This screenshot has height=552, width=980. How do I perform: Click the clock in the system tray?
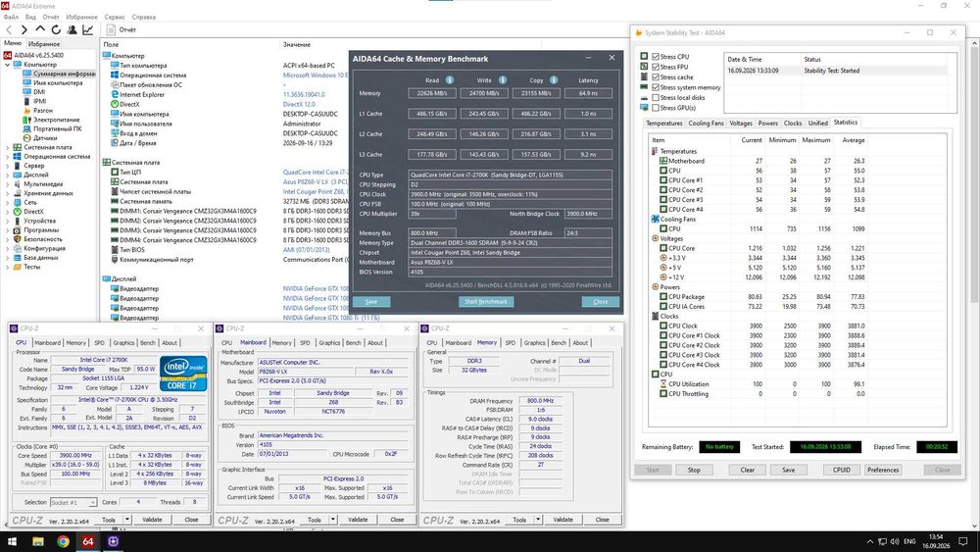pos(936,541)
